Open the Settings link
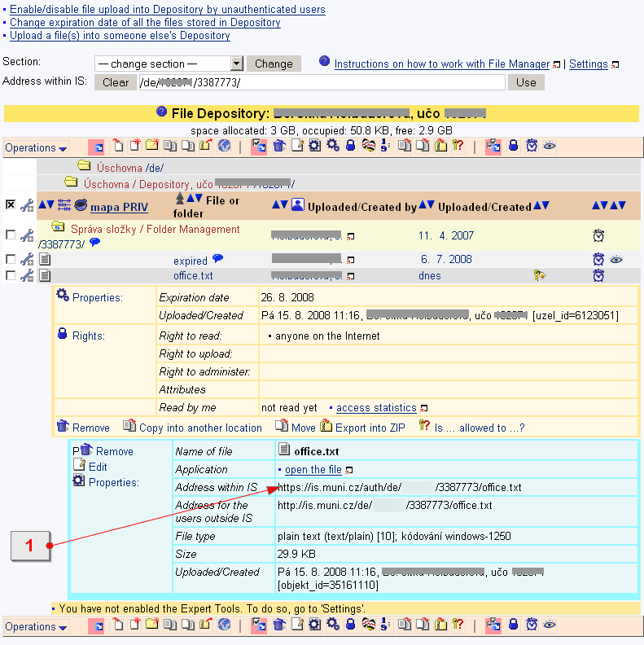644x645 pixels. coord(588,64)
